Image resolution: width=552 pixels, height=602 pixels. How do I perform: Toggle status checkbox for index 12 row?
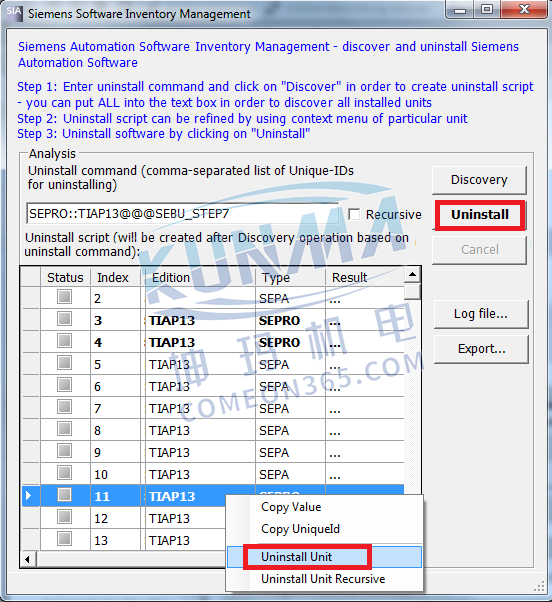point(64,516)
